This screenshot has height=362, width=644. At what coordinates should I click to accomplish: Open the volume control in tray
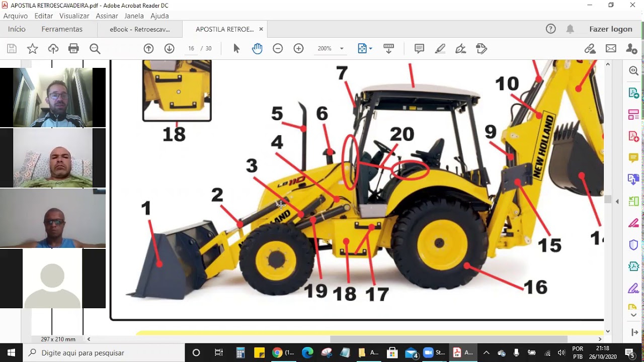[x=562, y=352]
